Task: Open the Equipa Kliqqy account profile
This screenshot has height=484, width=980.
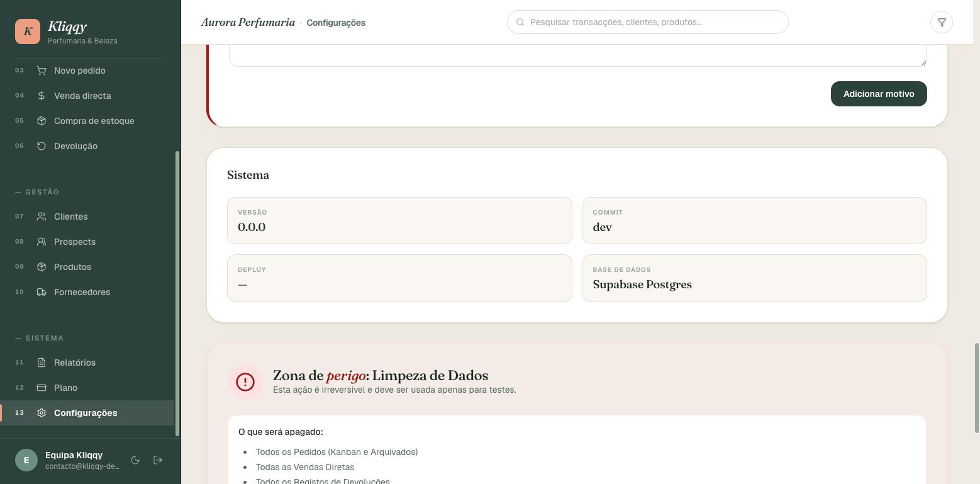Action: coord(68,460)
